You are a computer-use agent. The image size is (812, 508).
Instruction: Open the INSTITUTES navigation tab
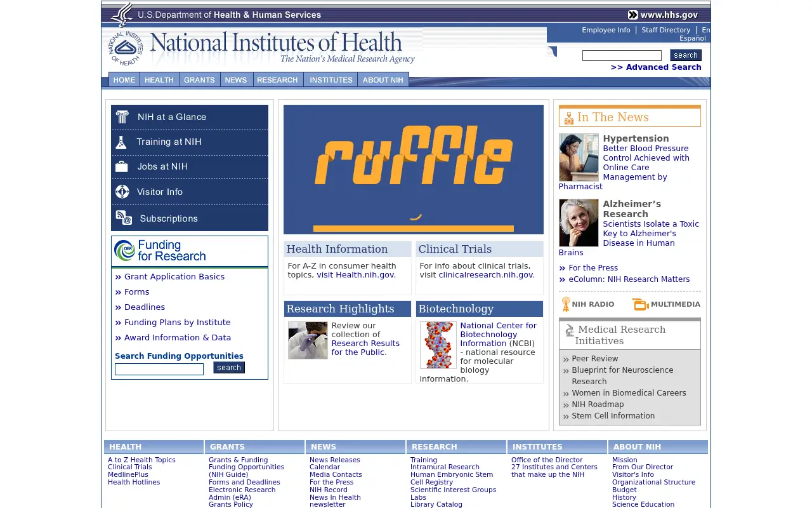click(x=331, y=80)
